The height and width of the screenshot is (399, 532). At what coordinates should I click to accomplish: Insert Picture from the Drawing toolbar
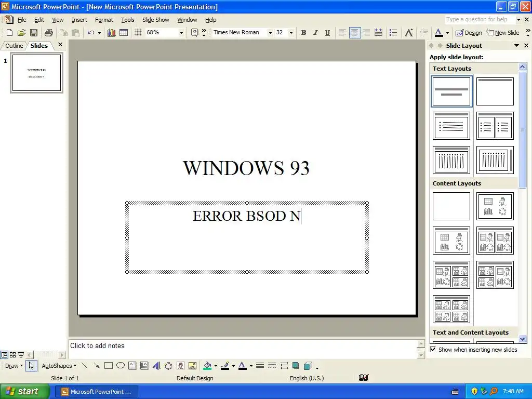tap(192, 365)
